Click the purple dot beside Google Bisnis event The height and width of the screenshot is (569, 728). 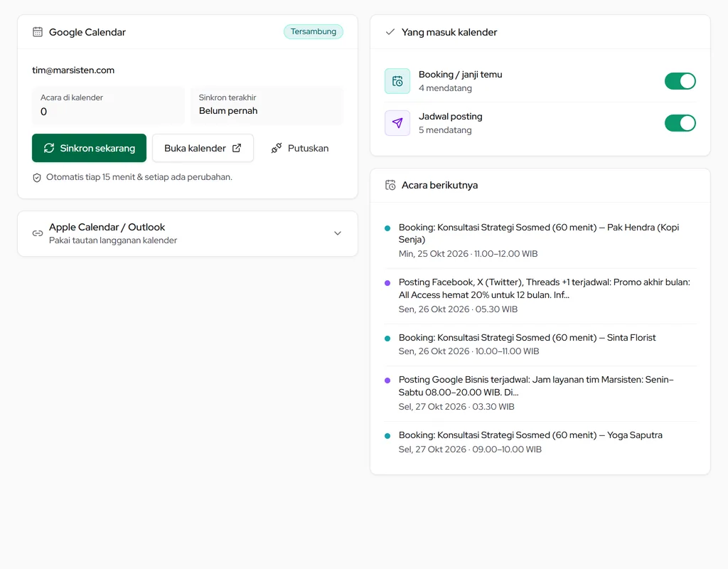pyautogui.click(x=387, y=381)
